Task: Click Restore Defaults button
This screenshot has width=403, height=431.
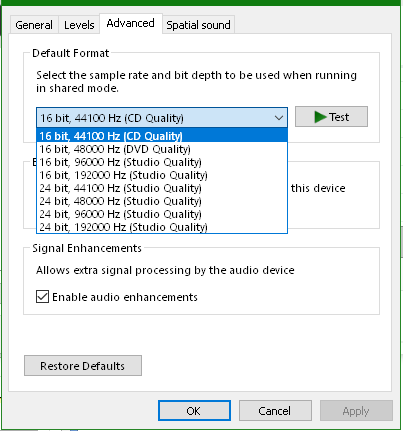Action: click(x=83, y=366)
